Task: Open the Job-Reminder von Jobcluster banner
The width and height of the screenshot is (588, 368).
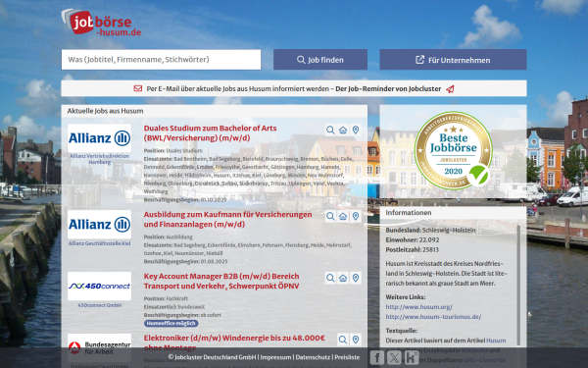Action: point(294,88)
